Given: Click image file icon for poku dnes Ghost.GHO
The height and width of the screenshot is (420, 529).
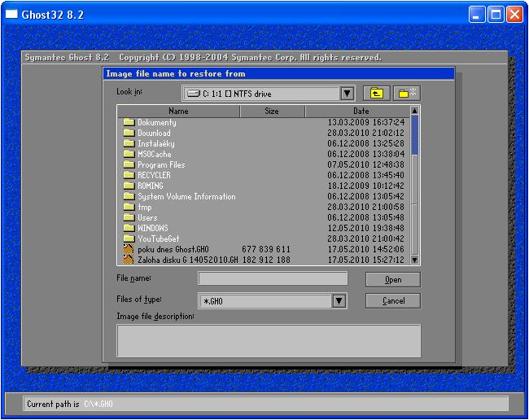Looking at the screenshot, I should (129, 249).
